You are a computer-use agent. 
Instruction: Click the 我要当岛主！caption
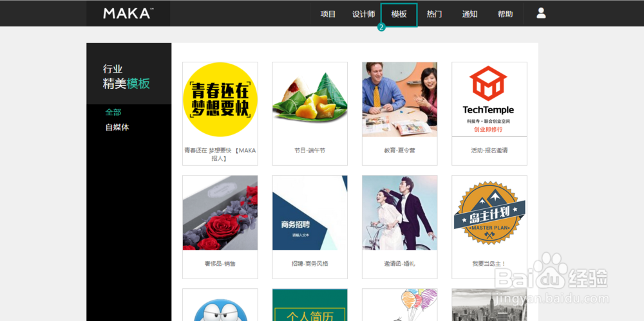(x=489, y=264)
